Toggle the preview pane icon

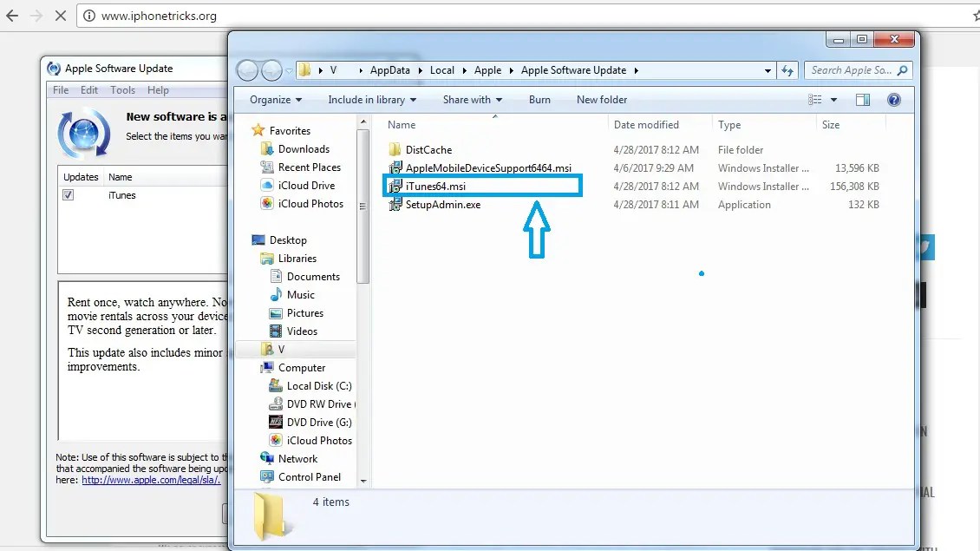863,100
